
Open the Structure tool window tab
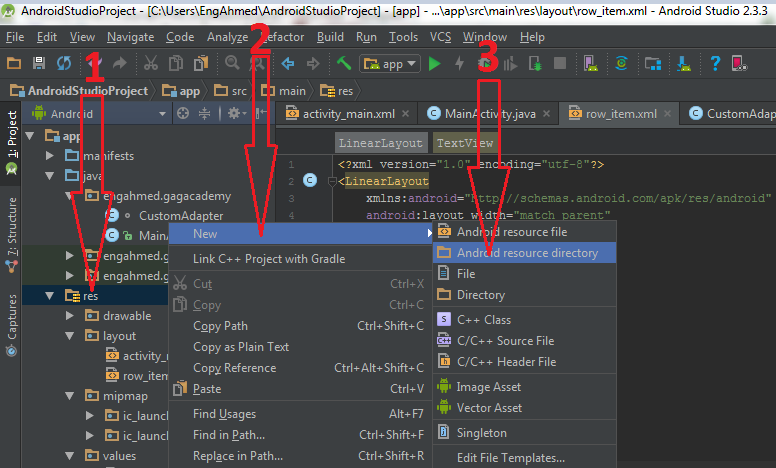11,234
